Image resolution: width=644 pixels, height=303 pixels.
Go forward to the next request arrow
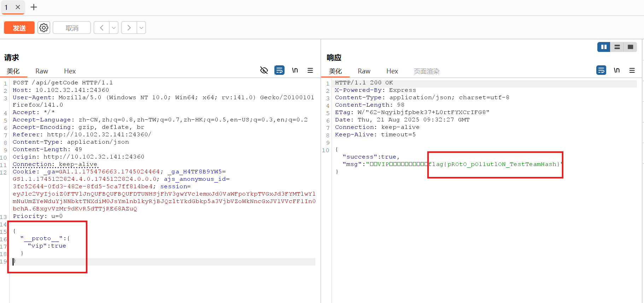129,28
